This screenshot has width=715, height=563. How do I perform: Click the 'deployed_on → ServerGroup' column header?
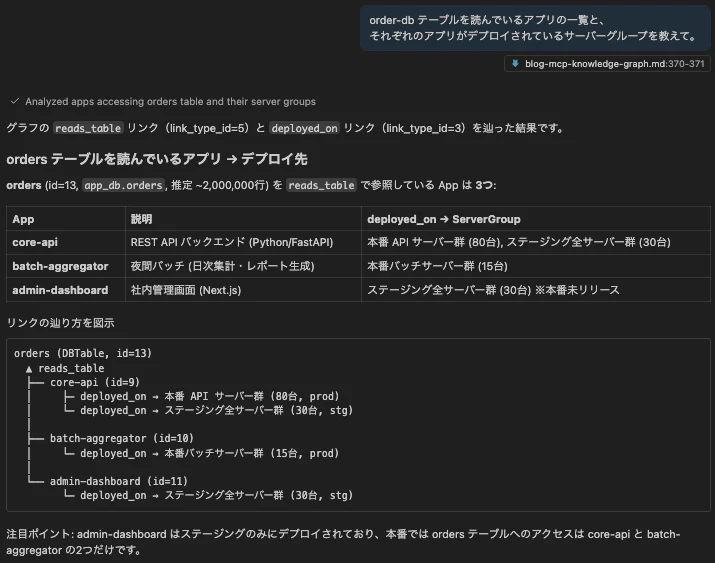536,219
